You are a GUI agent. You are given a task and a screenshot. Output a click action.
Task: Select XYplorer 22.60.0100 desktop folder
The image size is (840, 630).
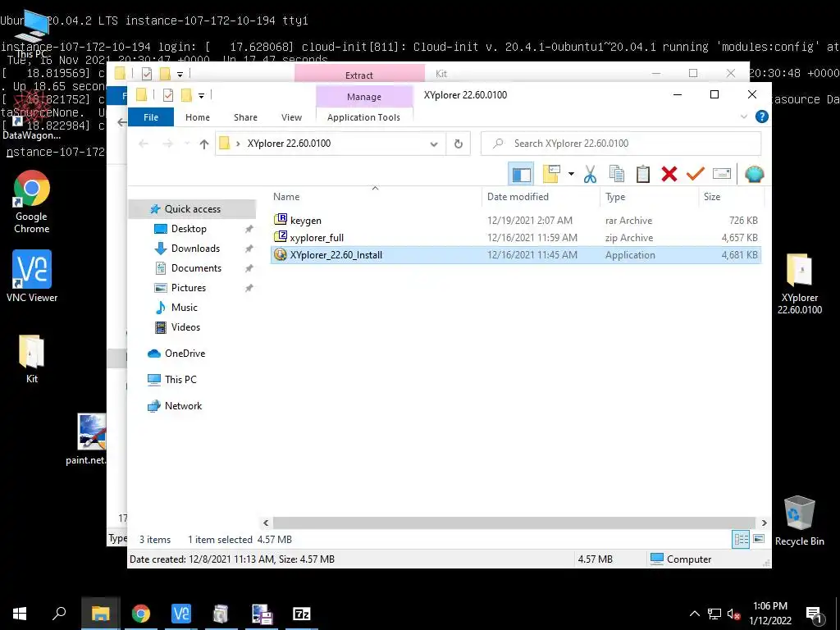click(x=799, y=284)
